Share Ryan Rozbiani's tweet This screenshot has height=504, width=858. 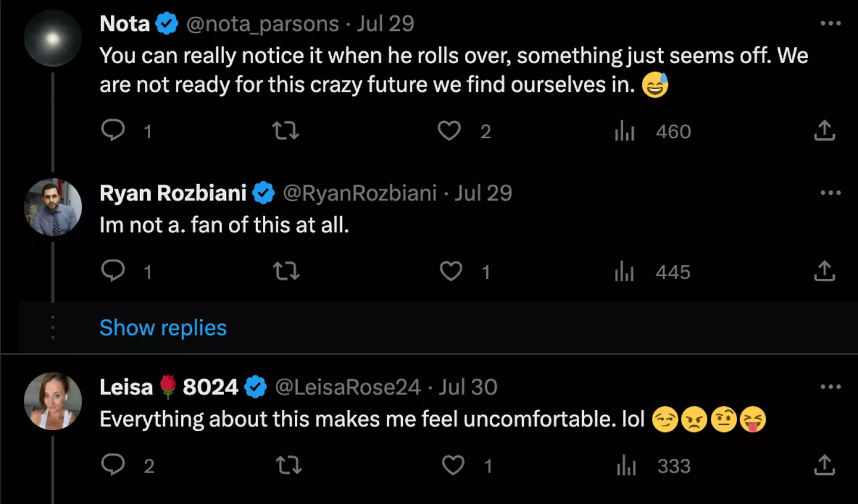[825, 271]
